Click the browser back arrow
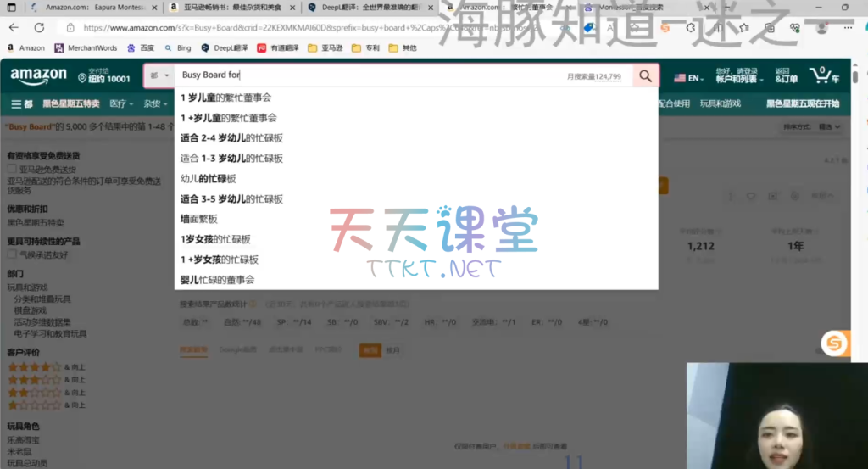868x469 pixels. coord(14,27)
